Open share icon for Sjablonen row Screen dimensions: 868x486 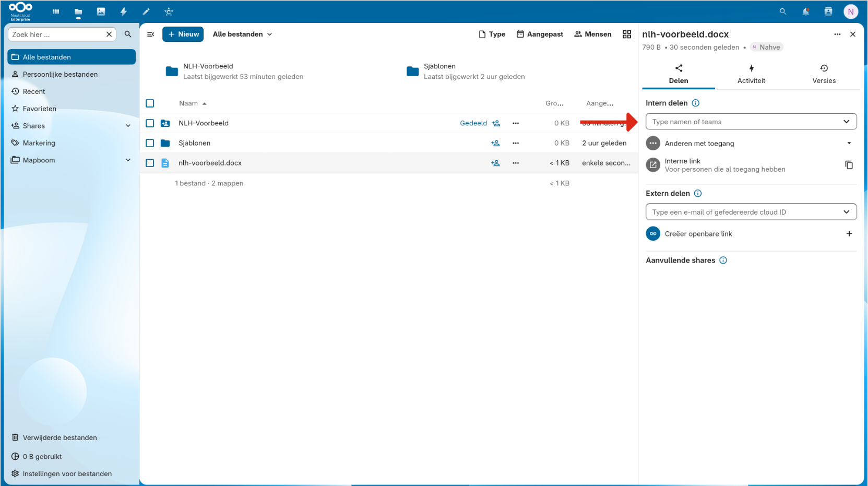[495, 143]
